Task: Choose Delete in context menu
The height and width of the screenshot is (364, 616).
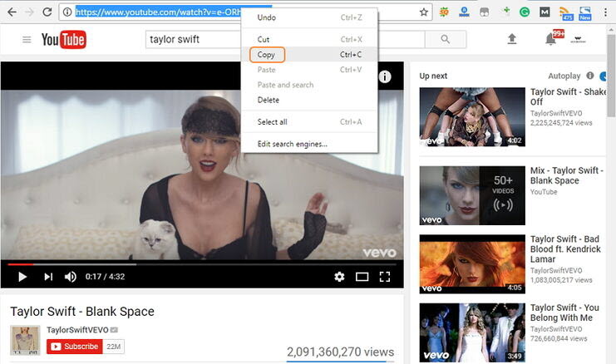Action: (x=309, y=100)
